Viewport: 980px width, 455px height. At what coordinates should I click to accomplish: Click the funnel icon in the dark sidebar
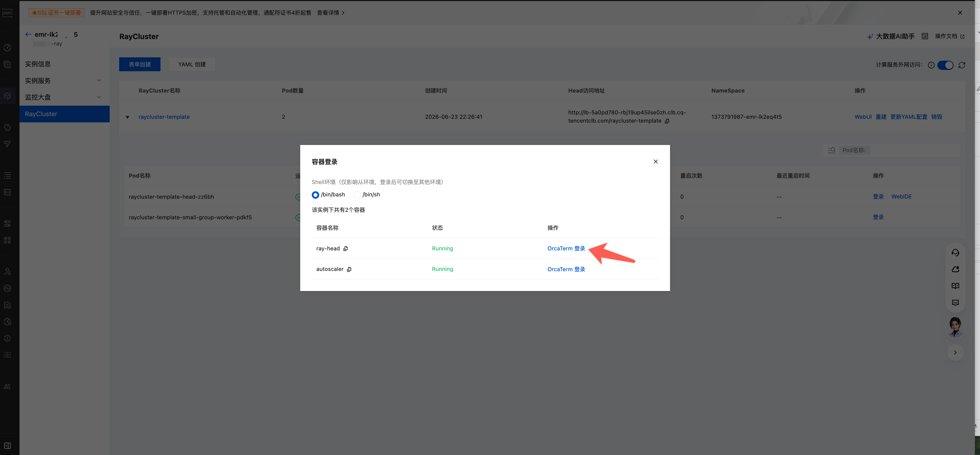point(7,144)
